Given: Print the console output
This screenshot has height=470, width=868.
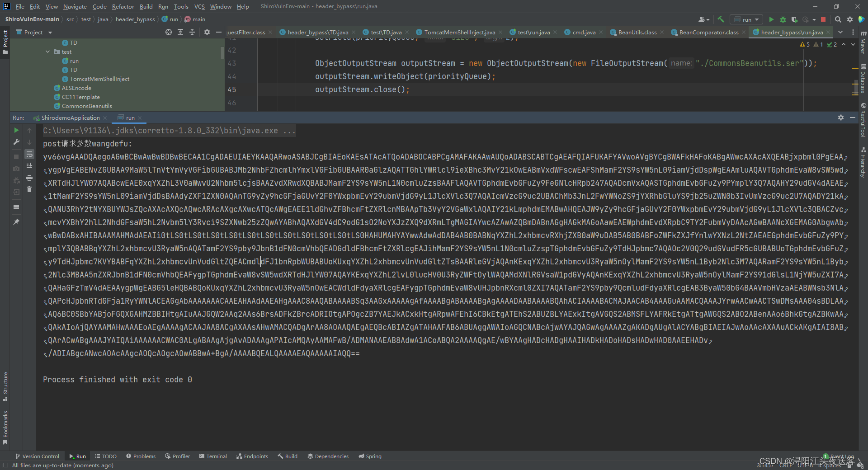Looking at the screenshot, I should (29, 178).
